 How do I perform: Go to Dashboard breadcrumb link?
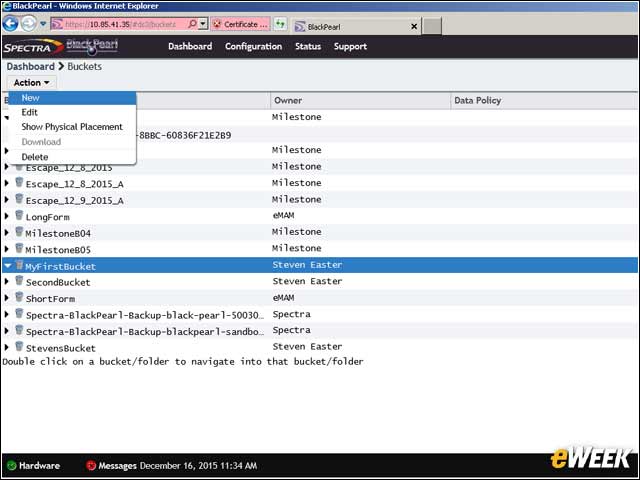tap(31, 67)
